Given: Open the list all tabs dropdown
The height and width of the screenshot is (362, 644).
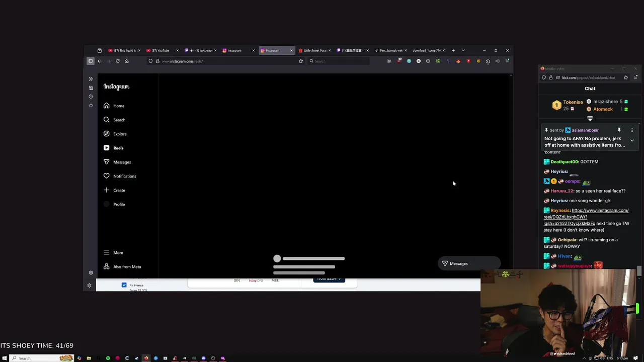Looking at the screenshot, I should [x=463, y=50].
